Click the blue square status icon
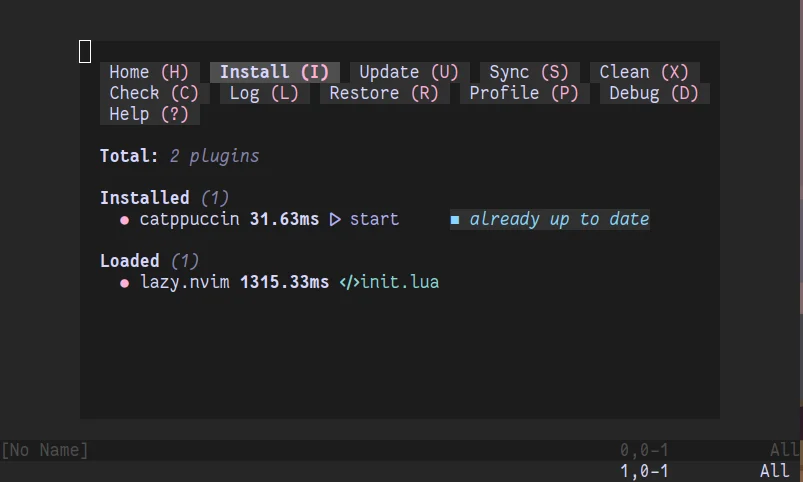Image resolution: width=803 pixels, height=482 pixels. click(x=455, y=220)
